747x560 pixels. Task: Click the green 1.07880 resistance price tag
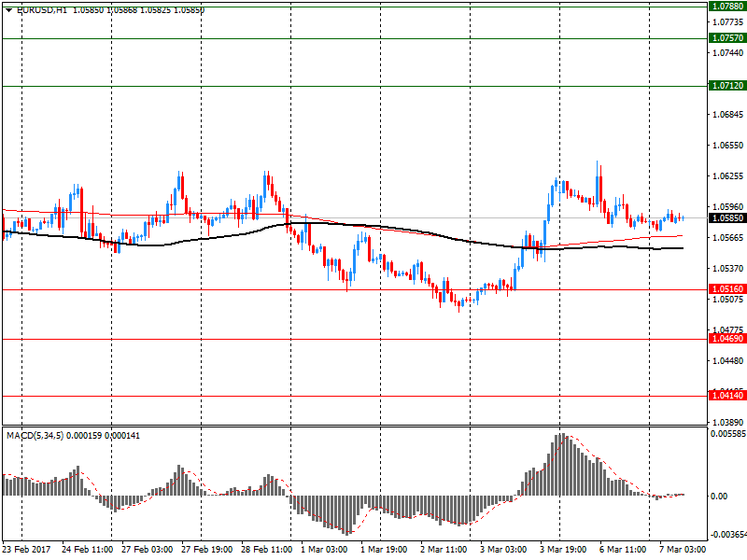pyautogui.click(x=727, y=7)
